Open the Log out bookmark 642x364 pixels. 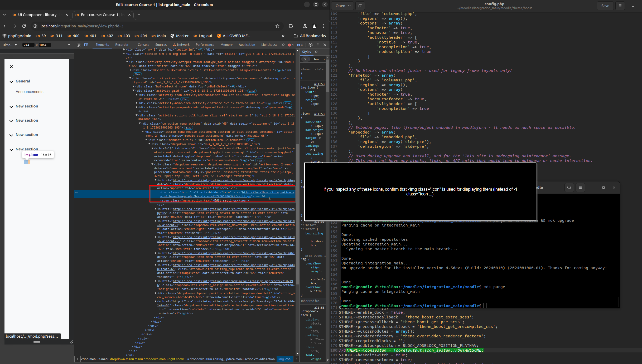coord(203,36)
